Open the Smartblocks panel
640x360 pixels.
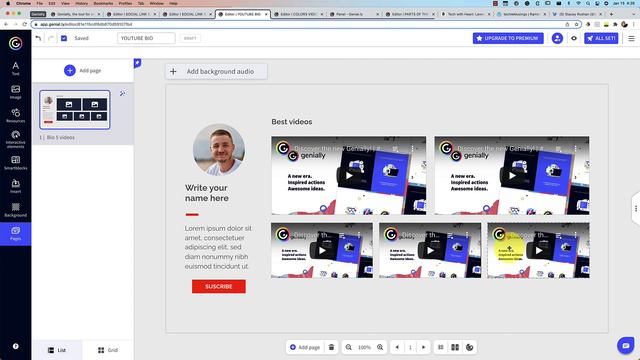(x=16, y=162)
